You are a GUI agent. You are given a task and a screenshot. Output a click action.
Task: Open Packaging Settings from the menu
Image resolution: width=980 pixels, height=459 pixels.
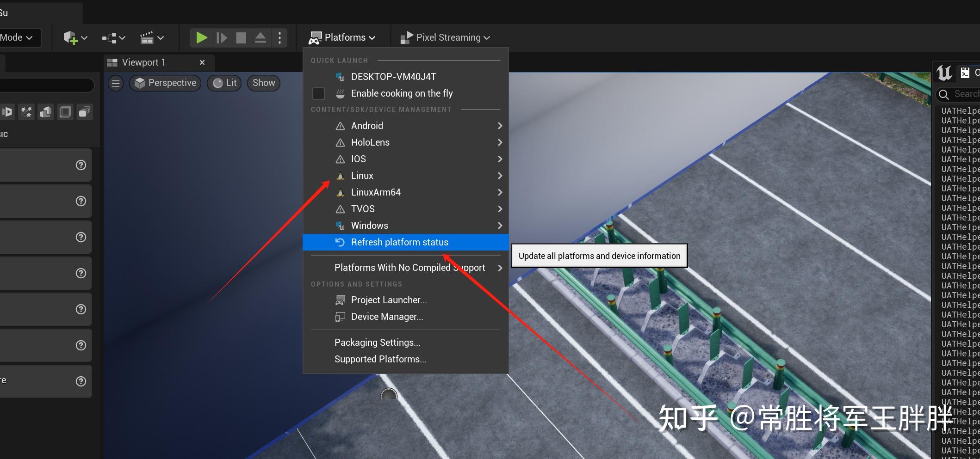coord(377,342)
